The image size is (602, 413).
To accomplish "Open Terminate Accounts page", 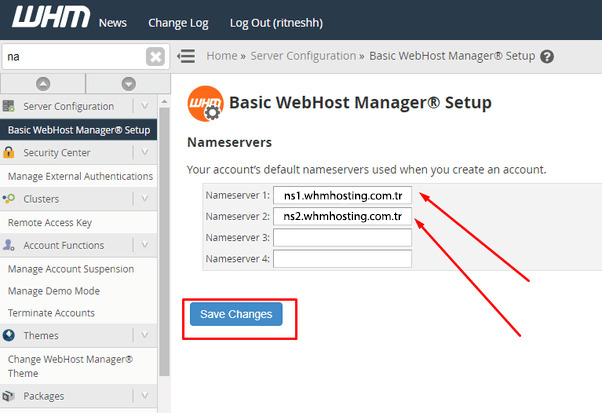I will 51,313.
